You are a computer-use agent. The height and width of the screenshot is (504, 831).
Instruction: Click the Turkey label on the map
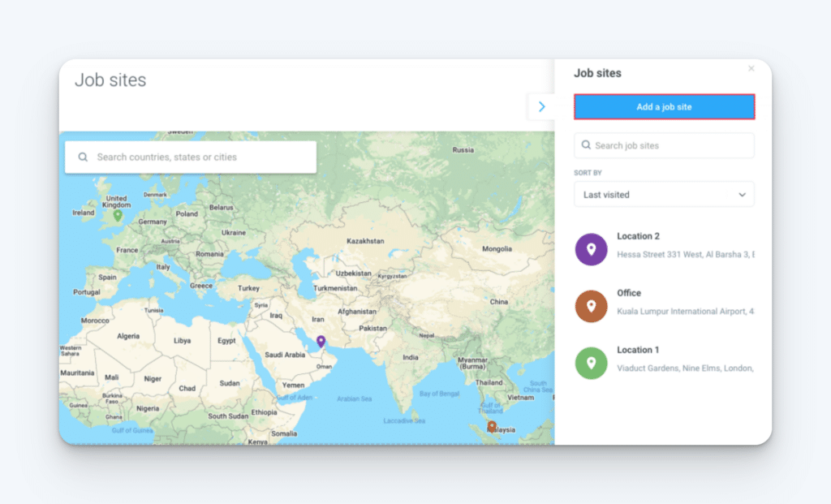(248, 288)
